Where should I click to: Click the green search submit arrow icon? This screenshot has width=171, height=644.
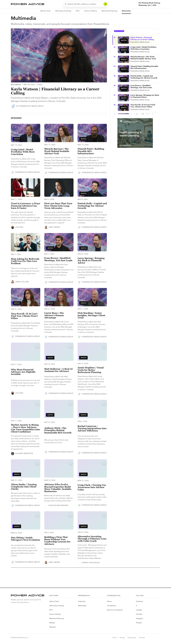coord(105,4)
